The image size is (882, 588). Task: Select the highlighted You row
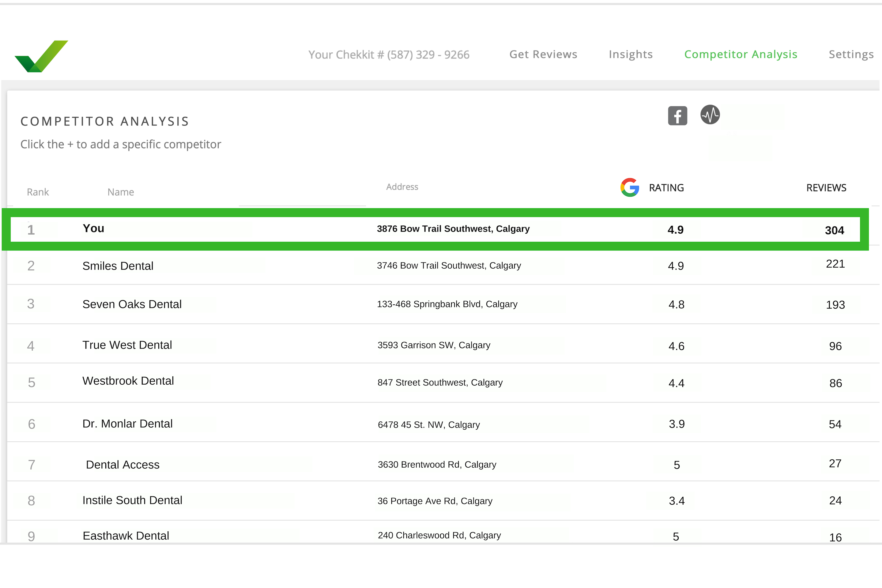[x=93, y=228]
